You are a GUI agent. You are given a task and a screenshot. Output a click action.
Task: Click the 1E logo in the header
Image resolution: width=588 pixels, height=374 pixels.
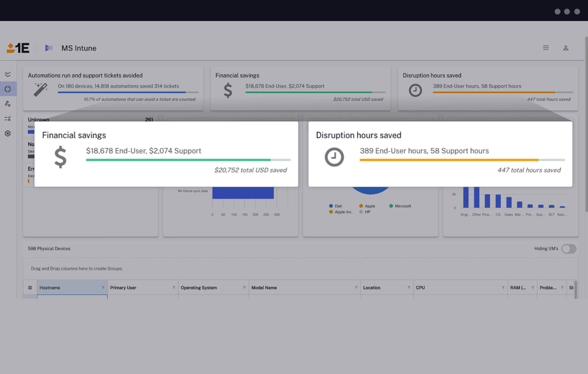(x=17, y=48)
